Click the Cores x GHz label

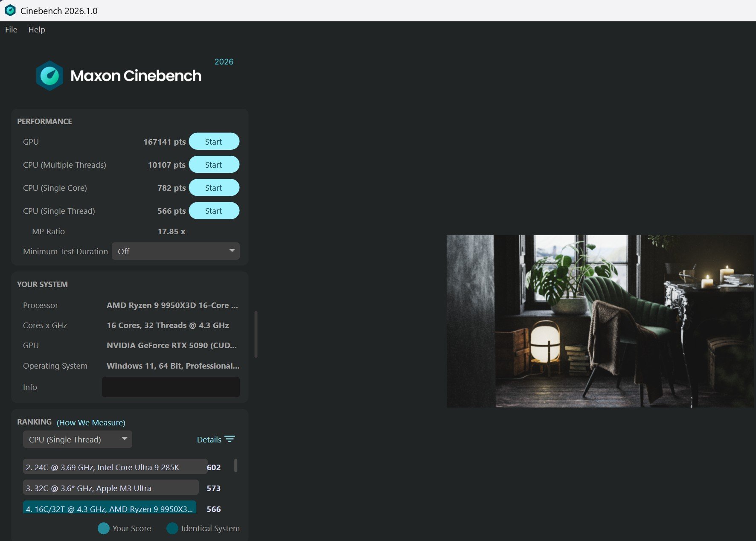pyautogui.click(x=45, y=325)
